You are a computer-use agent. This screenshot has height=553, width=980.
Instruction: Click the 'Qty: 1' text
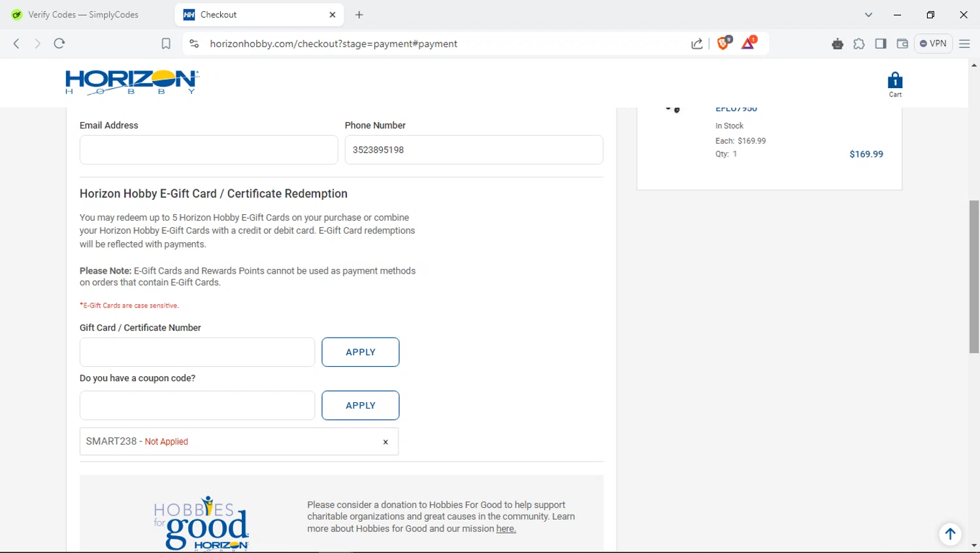[x=726, y=154]
